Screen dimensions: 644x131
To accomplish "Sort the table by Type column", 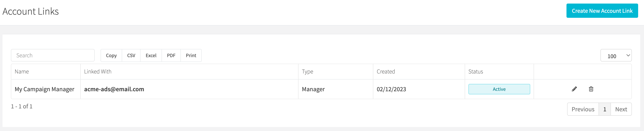I will point(308,71).
